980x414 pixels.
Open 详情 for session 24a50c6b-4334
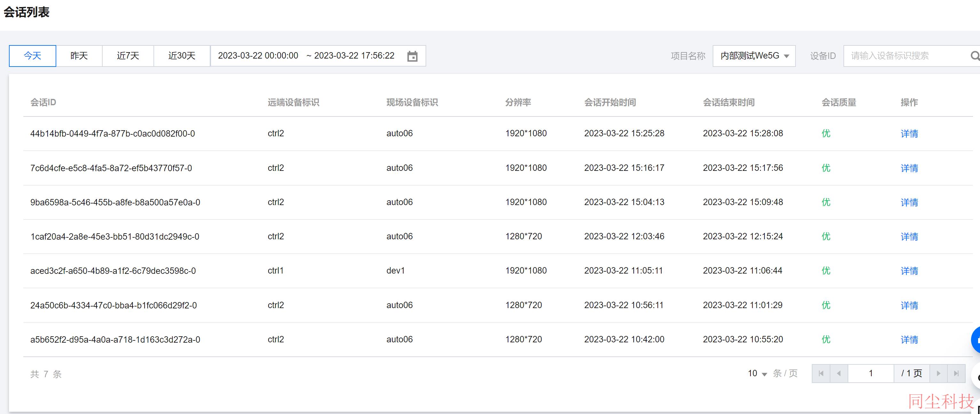point(909,306)
